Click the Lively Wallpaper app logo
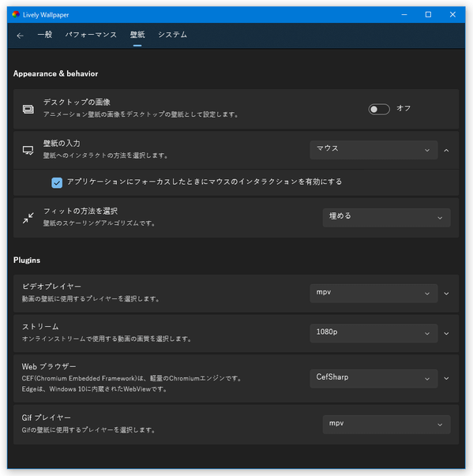 16,14
